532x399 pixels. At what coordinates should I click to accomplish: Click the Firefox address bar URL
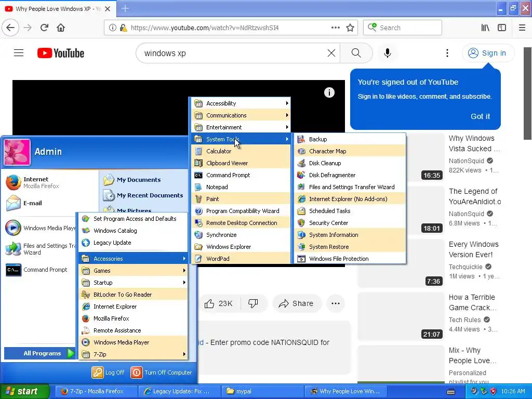point(205,28)
